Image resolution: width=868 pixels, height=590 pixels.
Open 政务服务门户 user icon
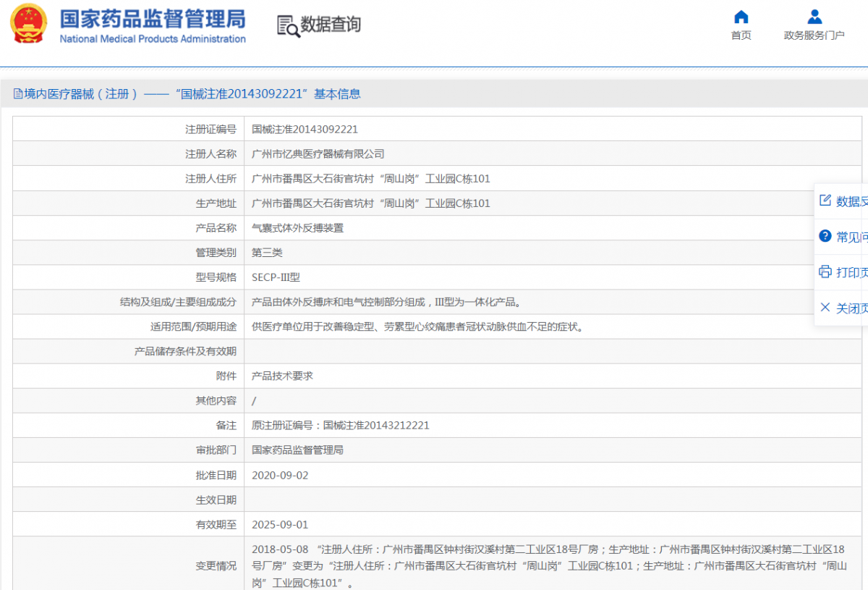(x=814, y=17)
